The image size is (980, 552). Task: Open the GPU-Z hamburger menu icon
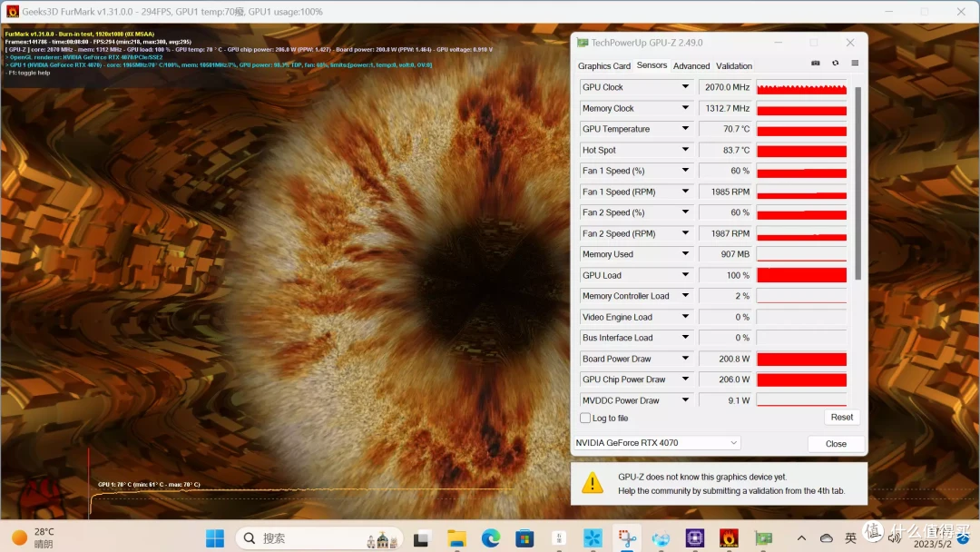tap(855, 64)
